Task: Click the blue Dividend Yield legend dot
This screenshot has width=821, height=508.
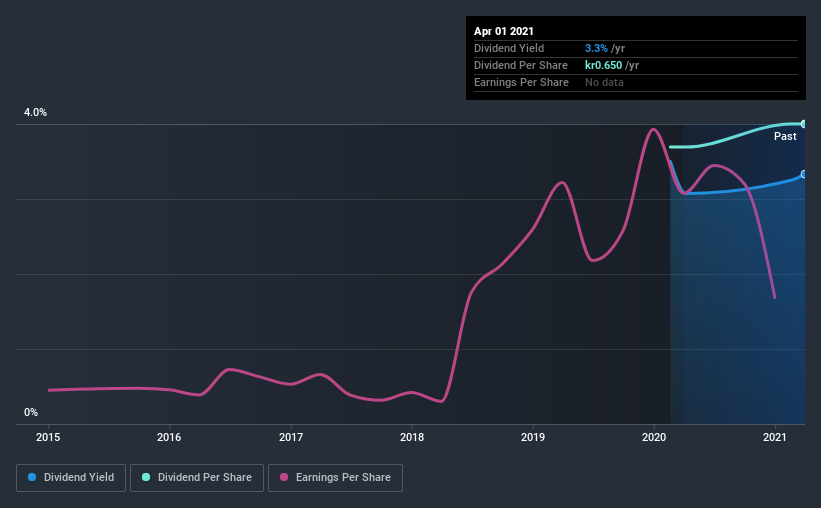Action: 32,477
